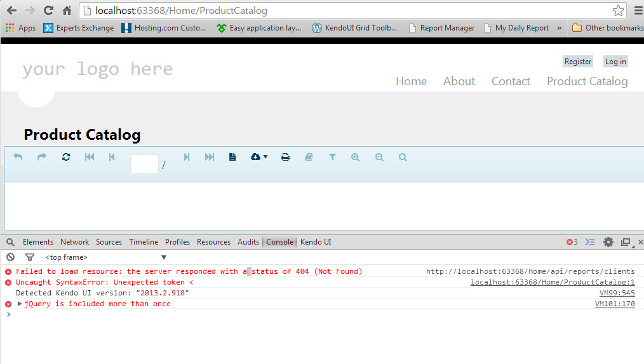The image size is (644, 364).
Task: Switch to the Network DevTools tab
Action: tap(74, 242)
